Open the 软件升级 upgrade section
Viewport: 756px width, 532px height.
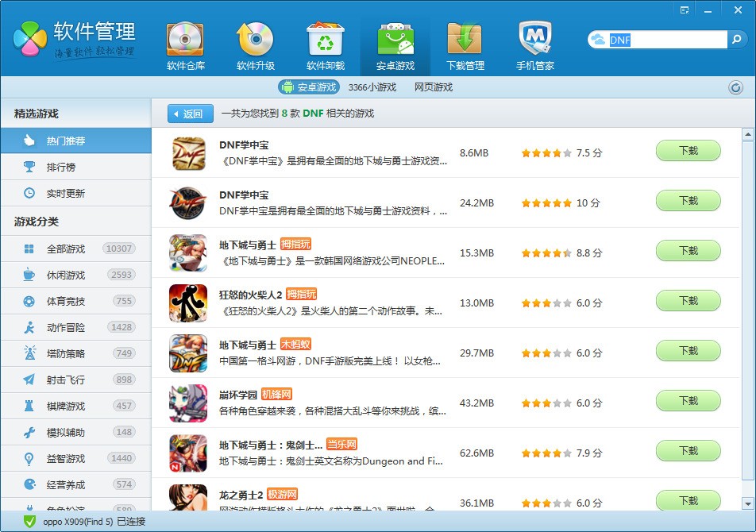(x=256, y=46)
